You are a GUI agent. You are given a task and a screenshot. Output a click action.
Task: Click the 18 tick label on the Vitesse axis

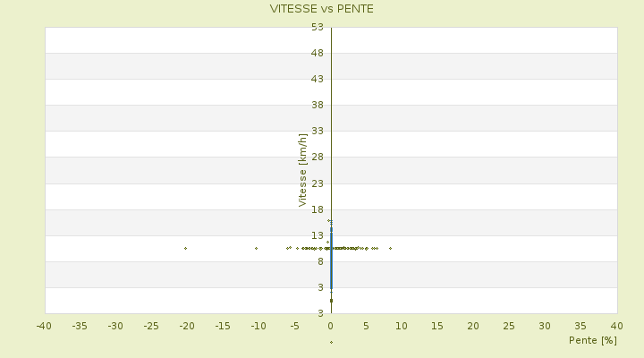point(317,209)
